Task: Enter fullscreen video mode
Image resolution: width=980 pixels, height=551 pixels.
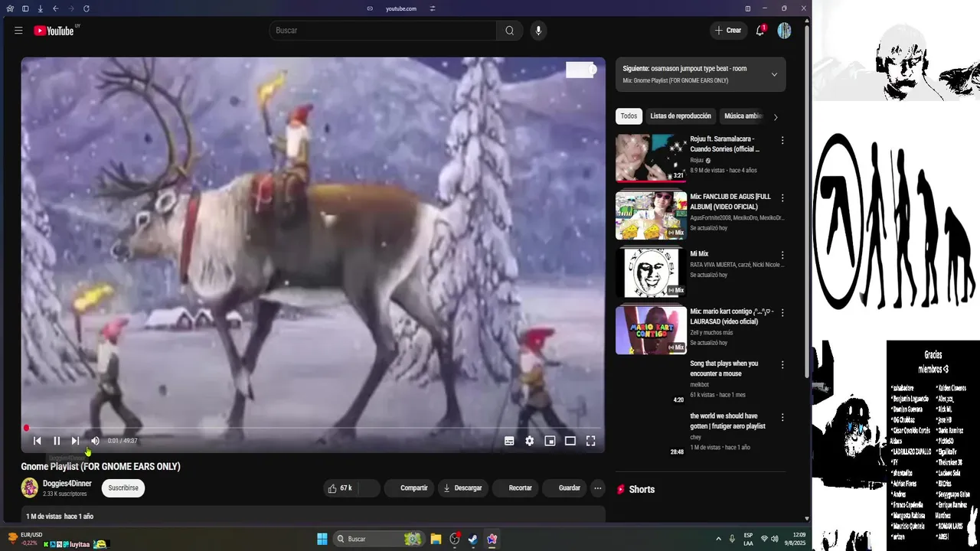Action: (591, 441)
